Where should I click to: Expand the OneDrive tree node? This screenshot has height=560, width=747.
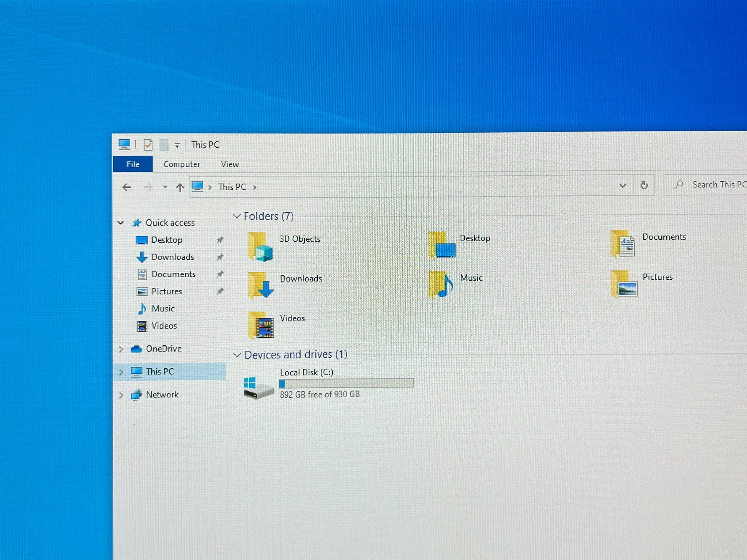[x=121, y=349]
